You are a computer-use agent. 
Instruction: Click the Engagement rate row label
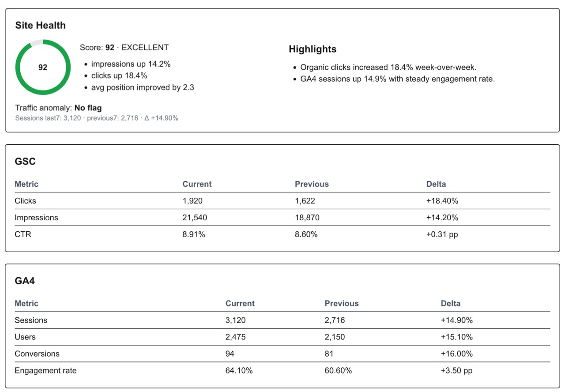pyautogui.click(x=45, y=370)
